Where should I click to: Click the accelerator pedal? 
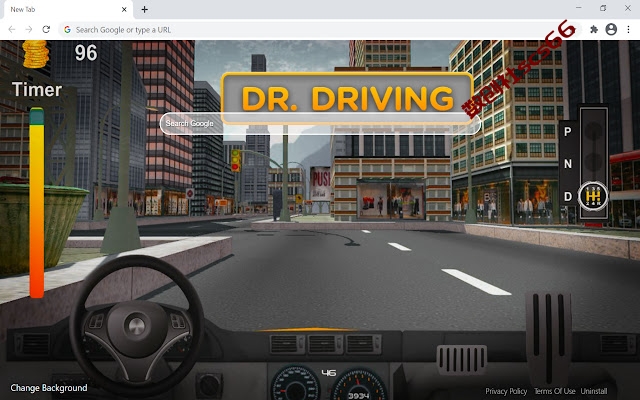tap(548, 339)
